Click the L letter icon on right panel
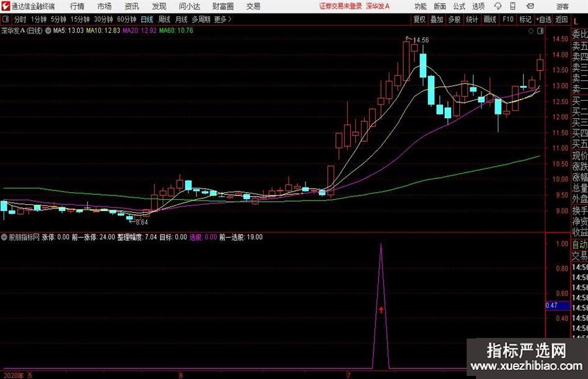The image size is (588, 379). coord(576,22)
